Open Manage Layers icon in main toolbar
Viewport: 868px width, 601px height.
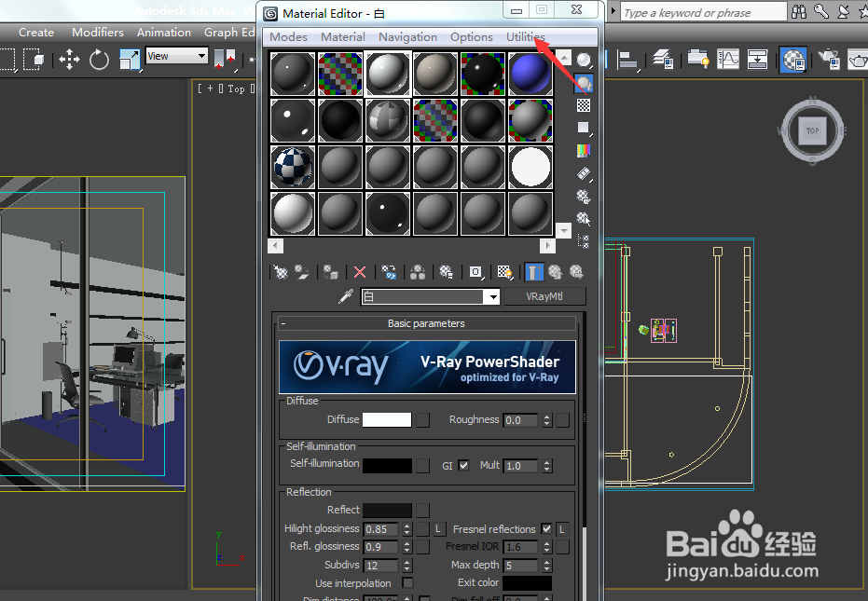click(663, 59)
